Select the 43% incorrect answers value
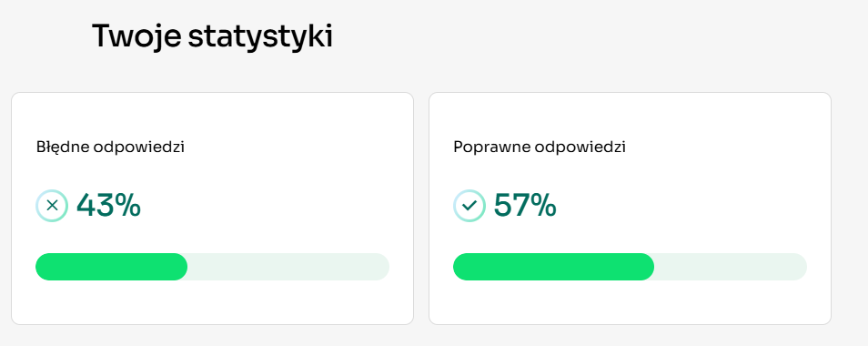 (x=108, y=206)
